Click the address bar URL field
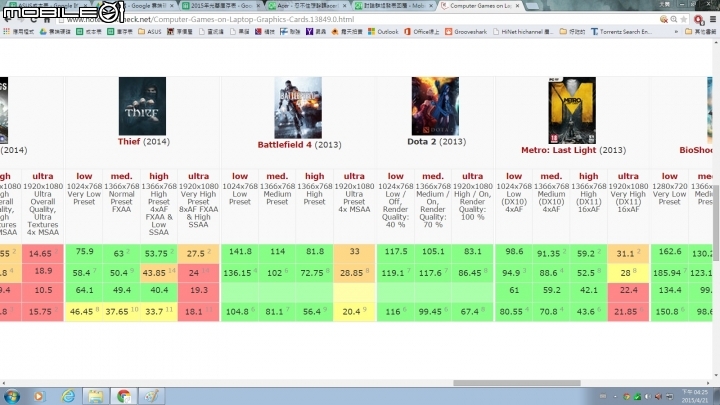The height and width of the screenshot is (405, 720). pos(358,19)
